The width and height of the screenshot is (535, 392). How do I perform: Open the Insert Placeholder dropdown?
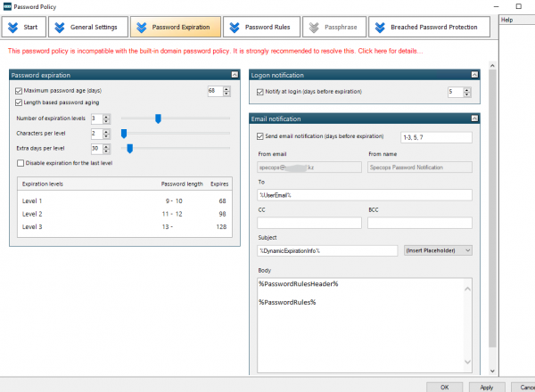tap(438, 250)
